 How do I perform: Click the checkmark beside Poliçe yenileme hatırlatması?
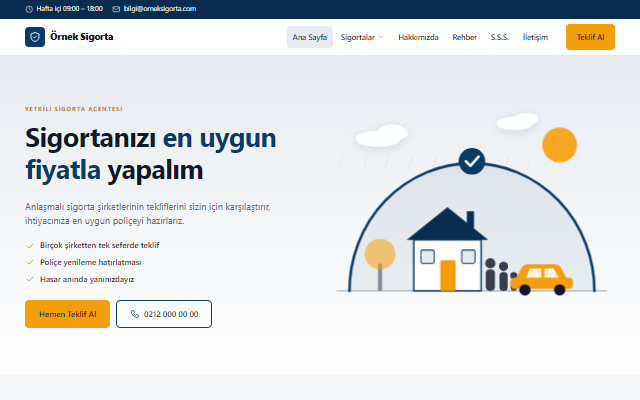coord(30,262)
